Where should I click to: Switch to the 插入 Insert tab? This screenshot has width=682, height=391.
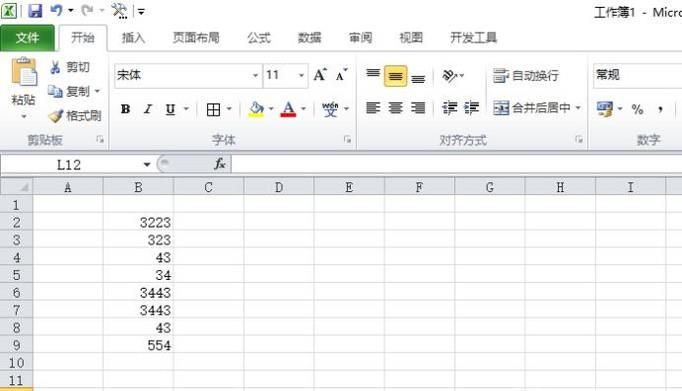[x=133, y=38]
